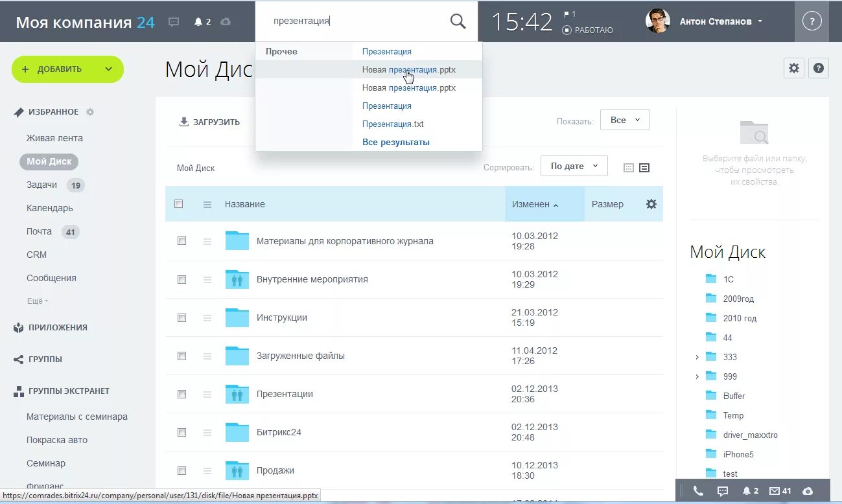Open Почта in sidebar
Viewport: 842px width, 504px height.
click(x=39, y=231)
